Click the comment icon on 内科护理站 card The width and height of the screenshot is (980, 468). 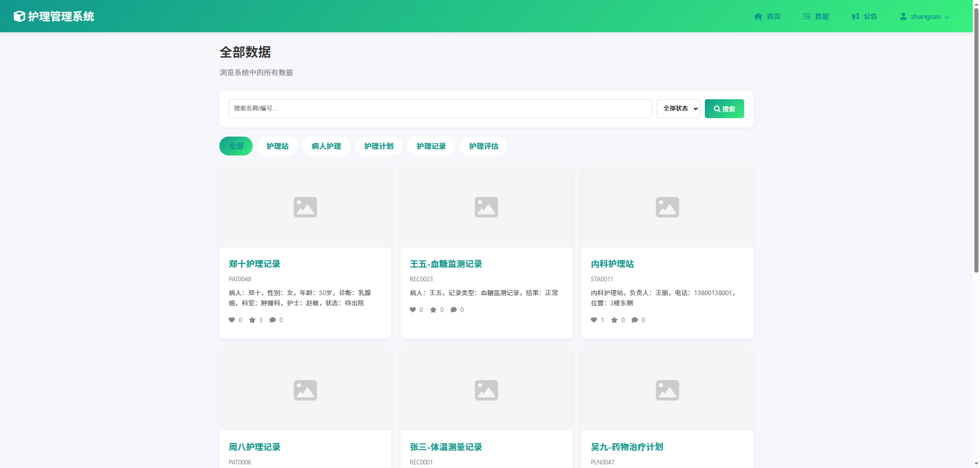[x=635, y=320]
